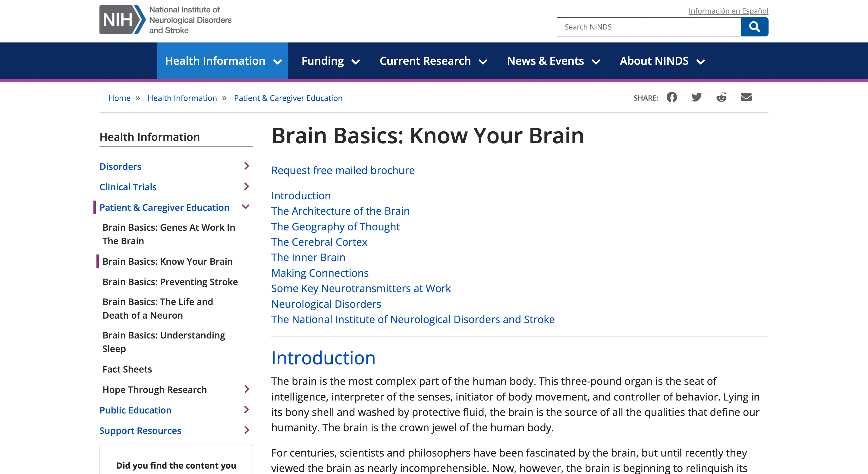Open Clinical Trials in sidebar
Screen dimensions: 868x474
pos(128,187)
